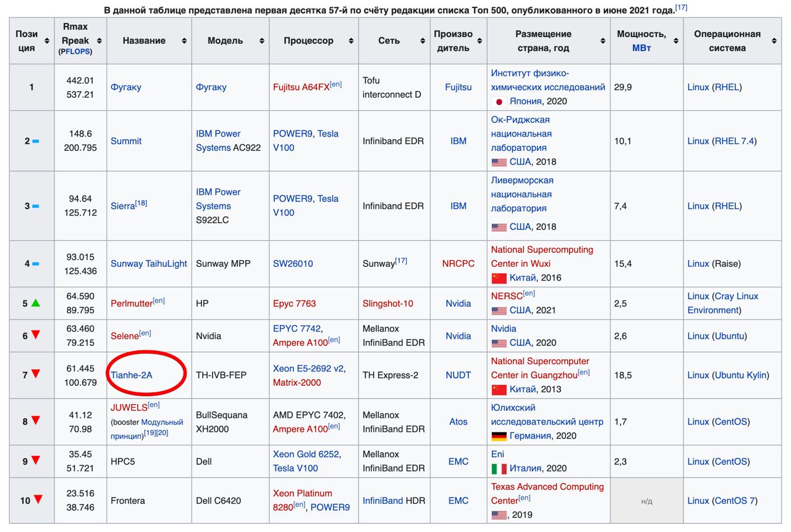The height and width of the screenshot is (532, 791).
Task: Open the red Perlmutter link
Action: pos(132,303)
